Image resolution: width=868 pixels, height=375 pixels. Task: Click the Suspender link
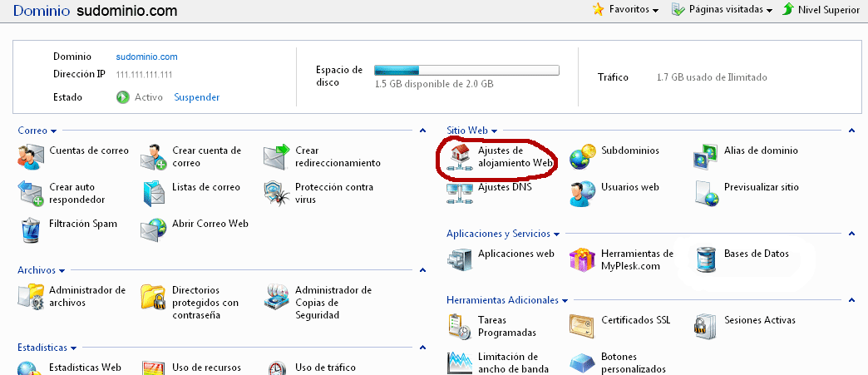coord(197,97)
